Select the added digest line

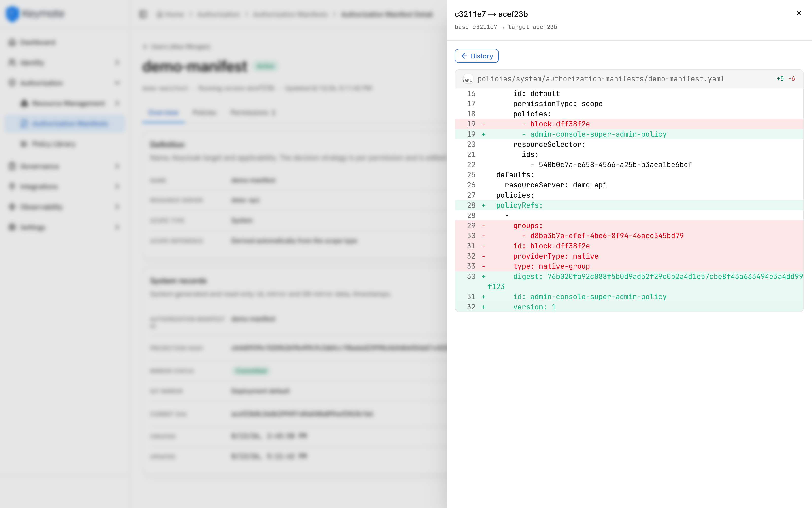pyautogui.click(x=629, y=281)
